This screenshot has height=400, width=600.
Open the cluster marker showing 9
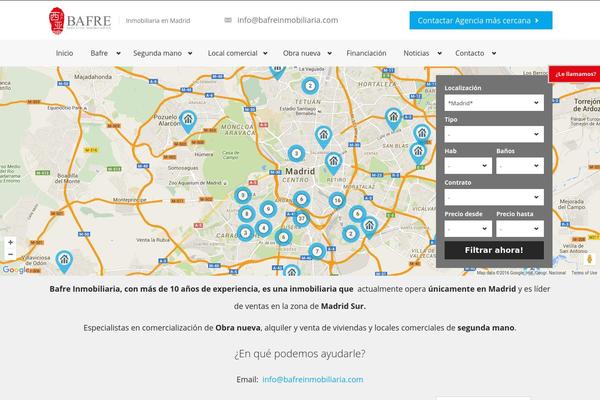pos(268,209)
